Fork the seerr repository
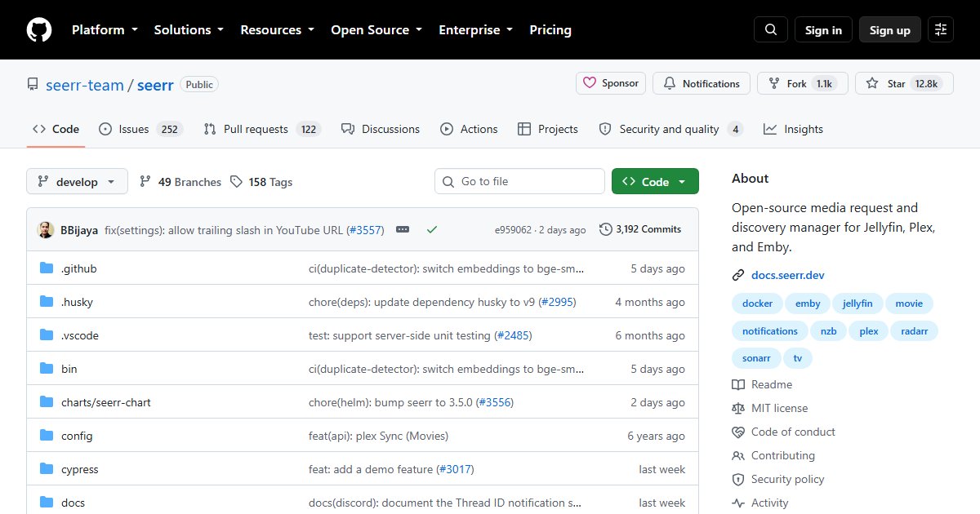Screen dimensions: 980x514 tap(803, 83)
